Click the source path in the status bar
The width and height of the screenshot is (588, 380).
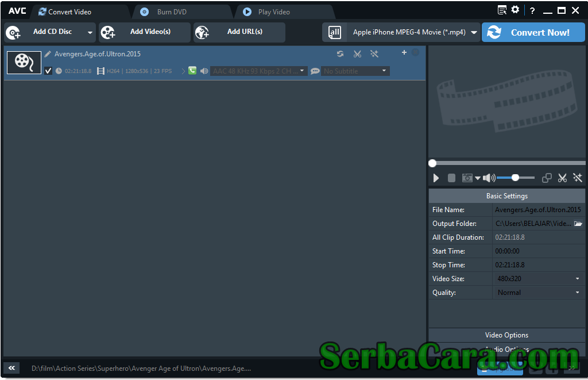pos(141,369)
